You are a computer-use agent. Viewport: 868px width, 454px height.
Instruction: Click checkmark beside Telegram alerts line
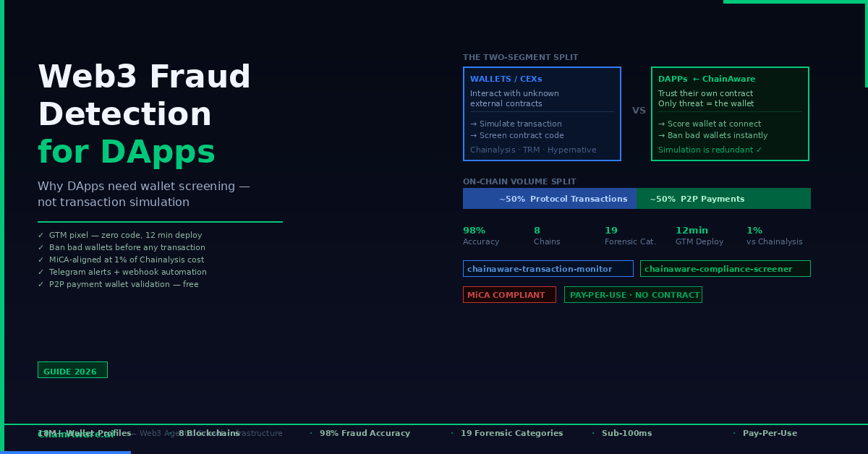tap(41, 273)
